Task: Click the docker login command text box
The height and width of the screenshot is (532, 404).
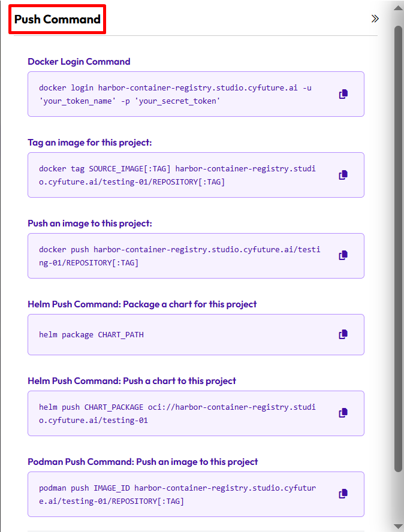Action: (x=175, y=94)
